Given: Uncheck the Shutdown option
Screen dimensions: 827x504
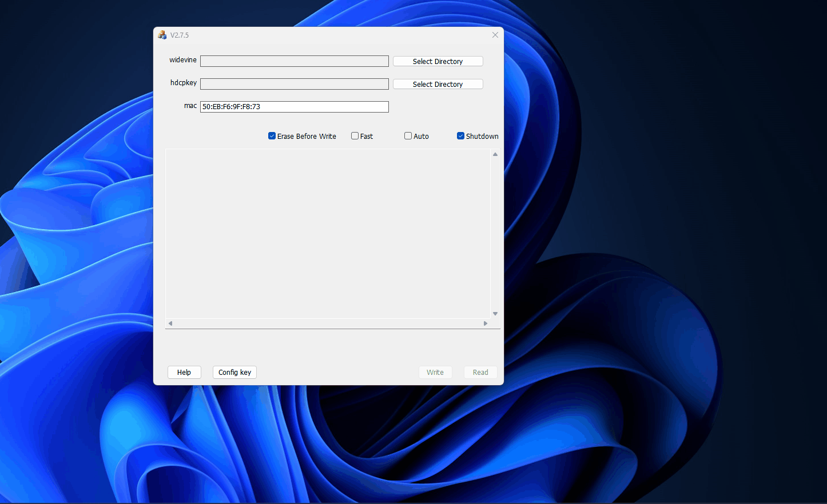Looking at the screenshot, I should [x=460, y=136].
